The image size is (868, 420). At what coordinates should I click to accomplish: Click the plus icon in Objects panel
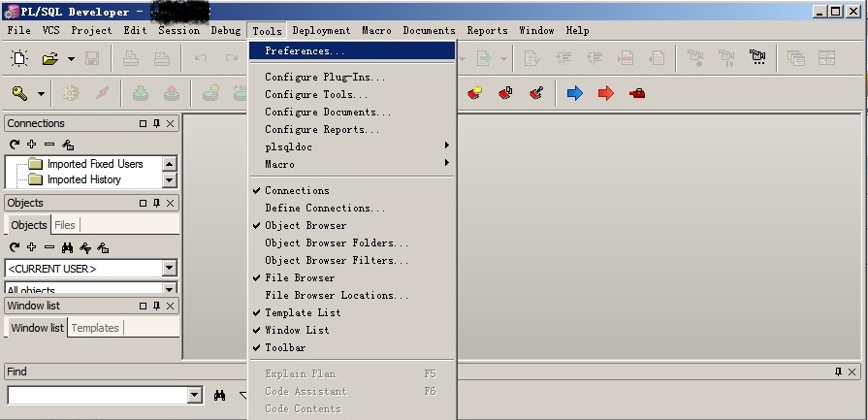pyautogui.click(x=32, y=247)
